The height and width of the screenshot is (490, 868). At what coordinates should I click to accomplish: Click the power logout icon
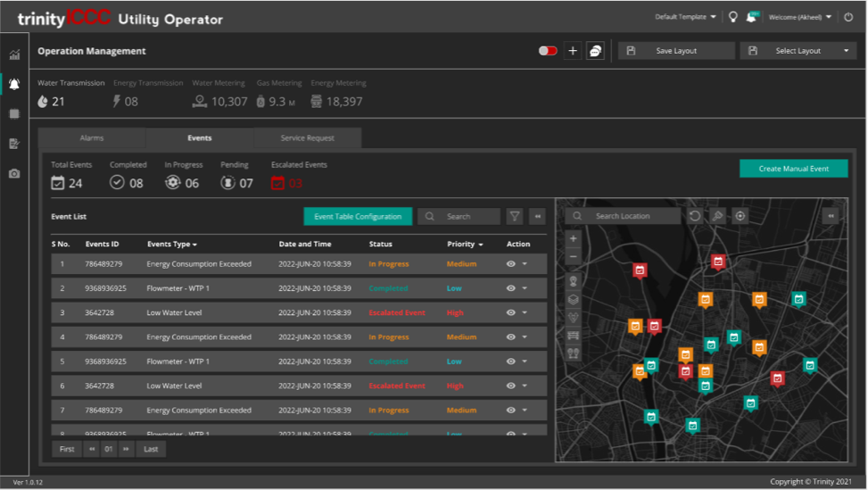[848, 17]
